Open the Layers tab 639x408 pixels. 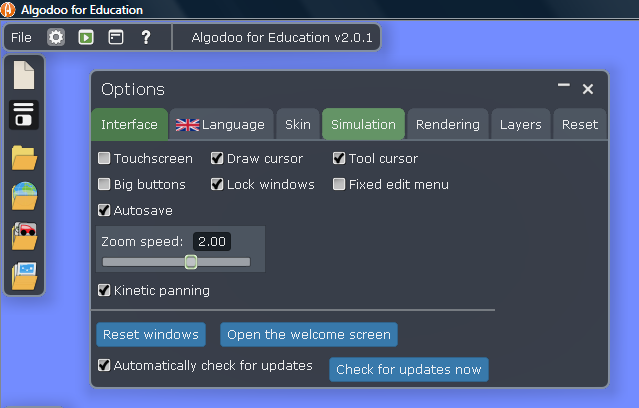[520, 124]
